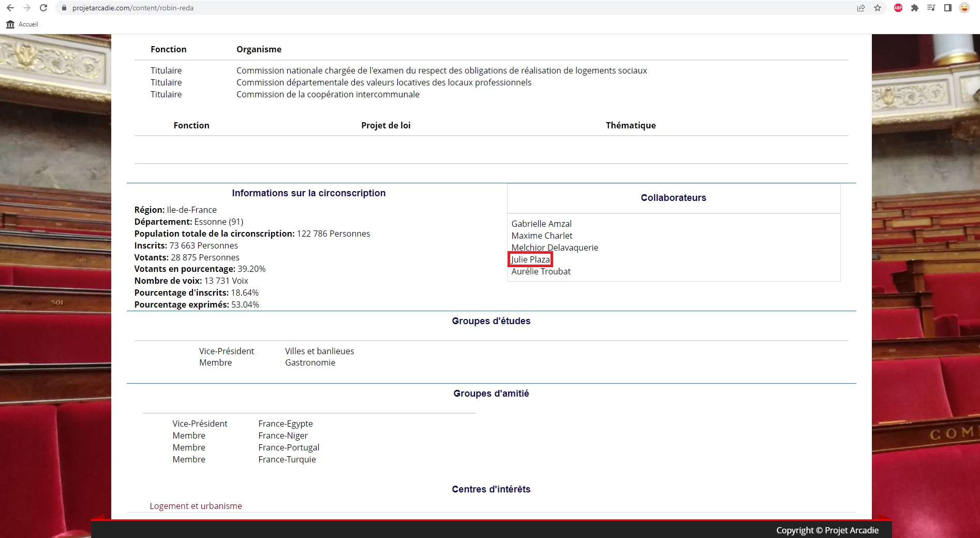This screenshot has width=980, height=538.
Task: Open the media controls icon
Action: coord(931,8)
